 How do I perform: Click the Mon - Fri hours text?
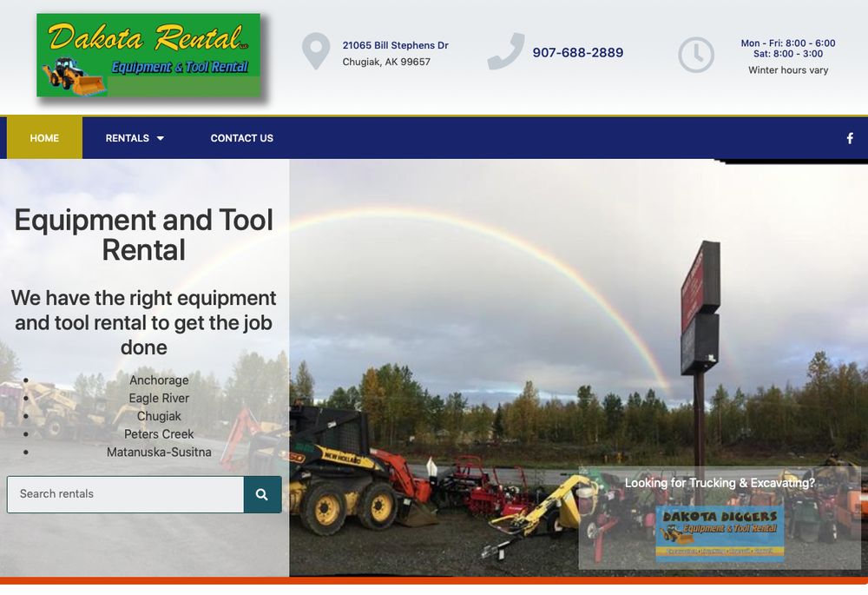click(x=788, y=43)
